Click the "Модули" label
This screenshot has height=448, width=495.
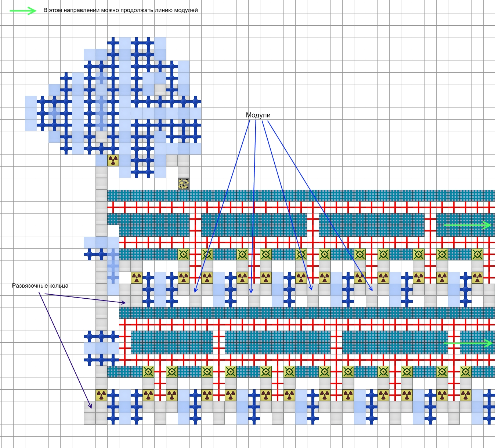point(258,115)
